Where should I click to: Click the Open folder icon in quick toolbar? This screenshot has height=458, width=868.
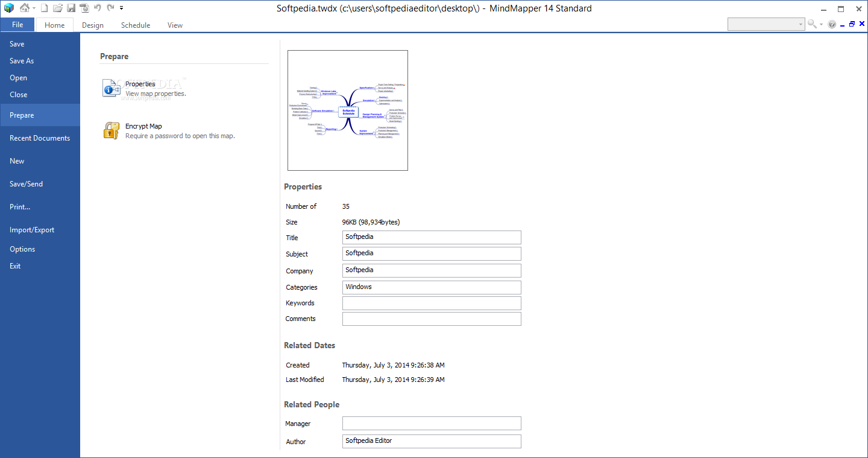coord(58,8)
